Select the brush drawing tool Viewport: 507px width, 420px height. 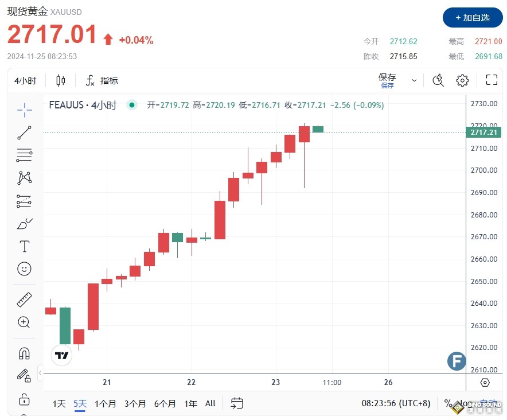(x=24, y=224)
